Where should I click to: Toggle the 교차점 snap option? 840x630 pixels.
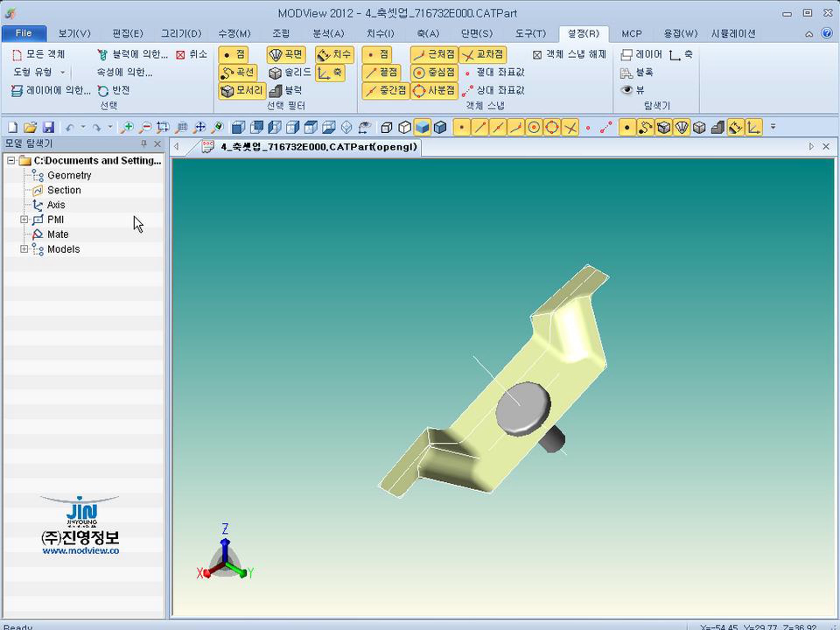(x=483, y=55)
